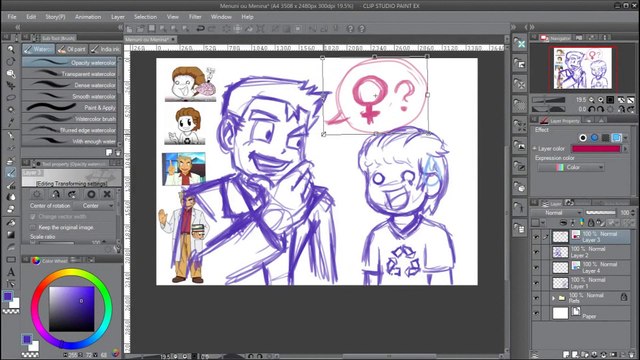
Task: Toggle Layer 2 visibility eye
Action: (x=536, y=252)
